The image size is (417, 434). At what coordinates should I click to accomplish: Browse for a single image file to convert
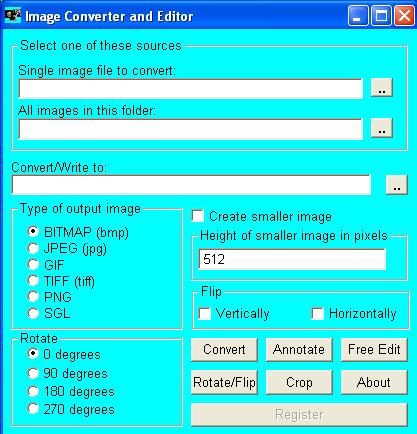pos(382,88)
